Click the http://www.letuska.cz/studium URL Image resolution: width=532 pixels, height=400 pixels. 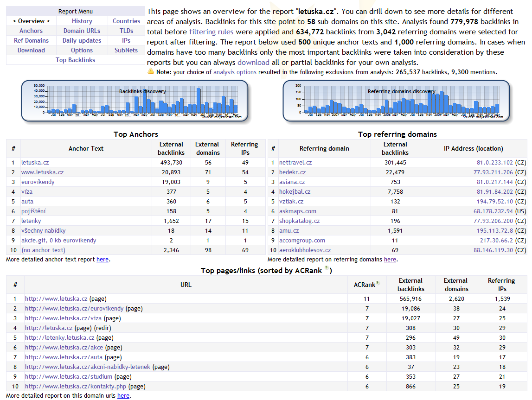[x=69, y=377]
